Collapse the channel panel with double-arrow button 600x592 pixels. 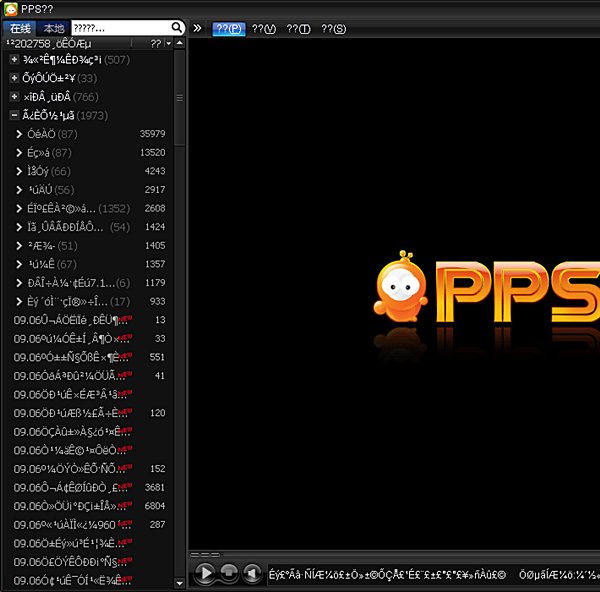pos(197,28)
